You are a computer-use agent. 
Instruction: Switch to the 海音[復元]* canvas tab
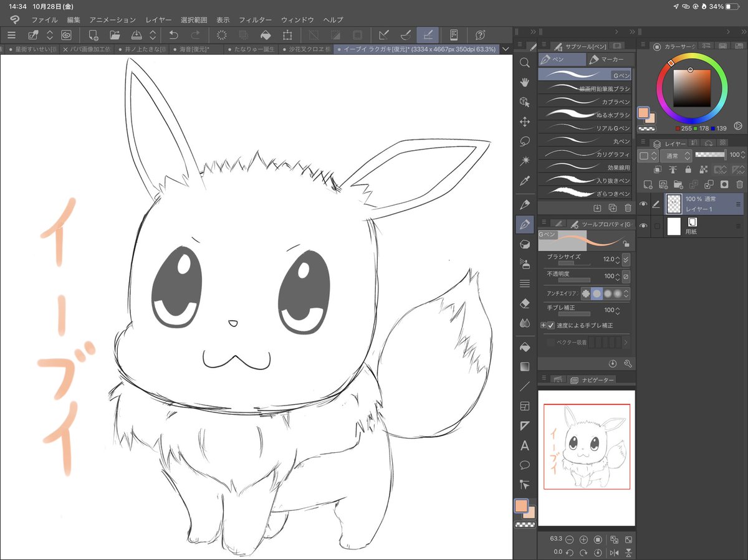click(x=195, y=49)
